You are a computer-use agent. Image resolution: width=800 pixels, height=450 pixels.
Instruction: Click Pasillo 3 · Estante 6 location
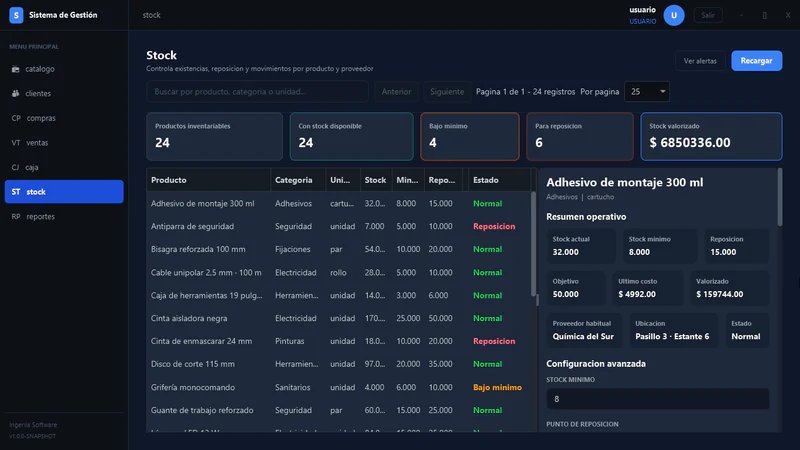pos(672,337)
